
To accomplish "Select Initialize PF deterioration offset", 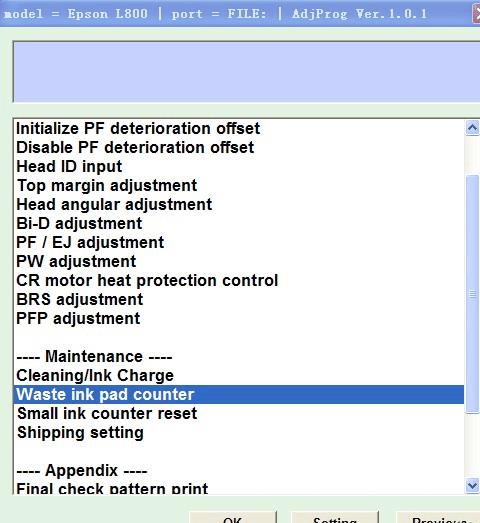I will [x=239, y=128].
